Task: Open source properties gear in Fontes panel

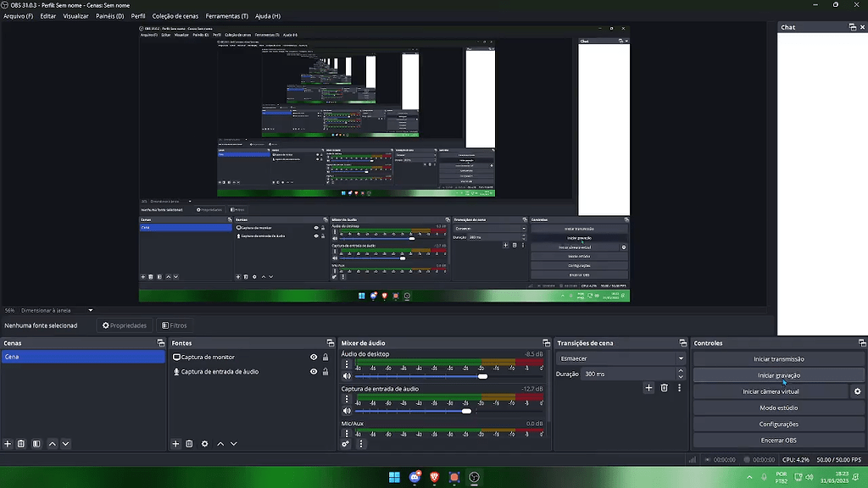Action: tap(205, 444)
